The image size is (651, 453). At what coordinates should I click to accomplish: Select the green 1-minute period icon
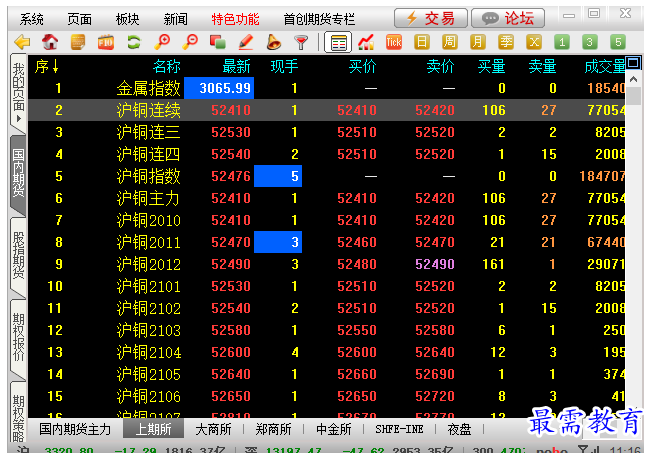pyautogui.click(x=562, y=42)
